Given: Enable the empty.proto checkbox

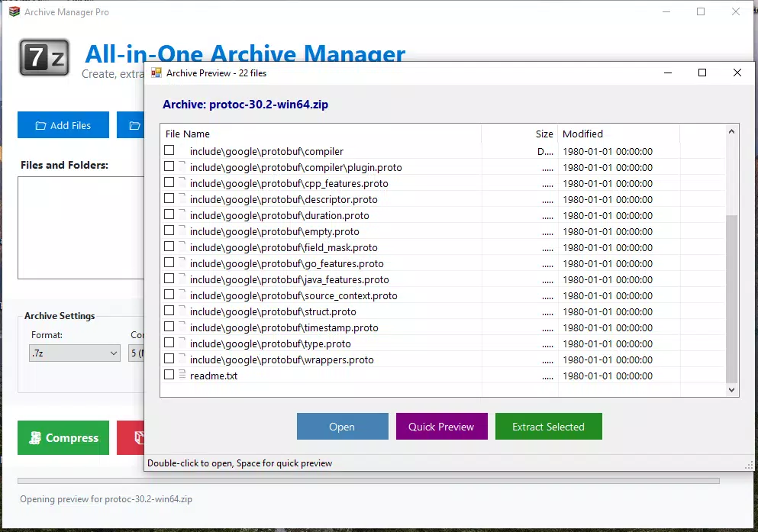Looking at the screenshot, I should (x=169, y=231).
